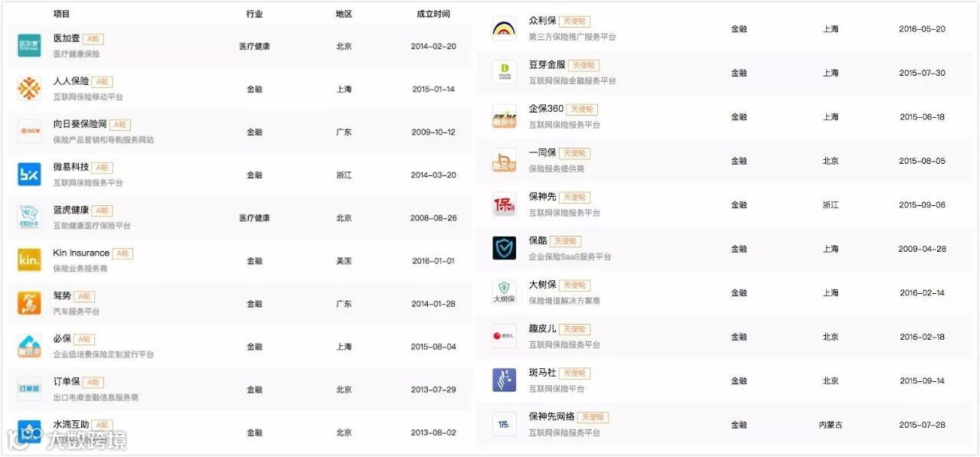Open the 人人保险 project link
Viewport: 980px width, 457px height.
[71, 81]
